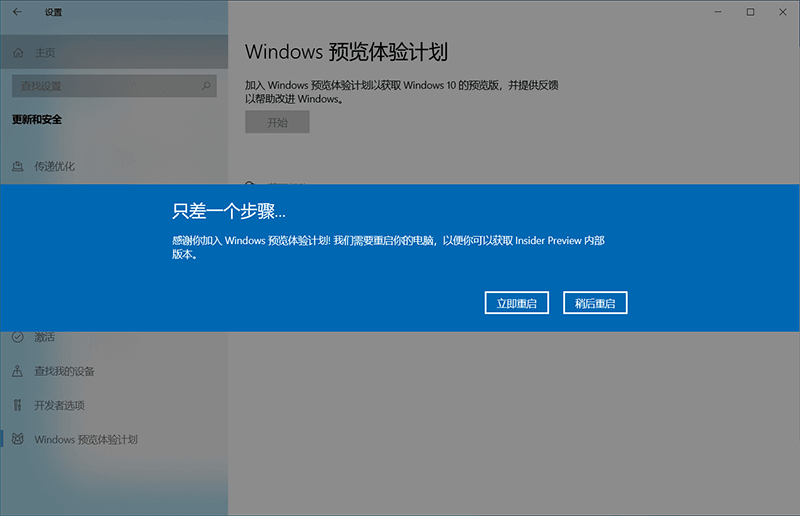This screenshot has width=800, height=516.
Task: Close the Settings window
Action: [x=783, y=12]
